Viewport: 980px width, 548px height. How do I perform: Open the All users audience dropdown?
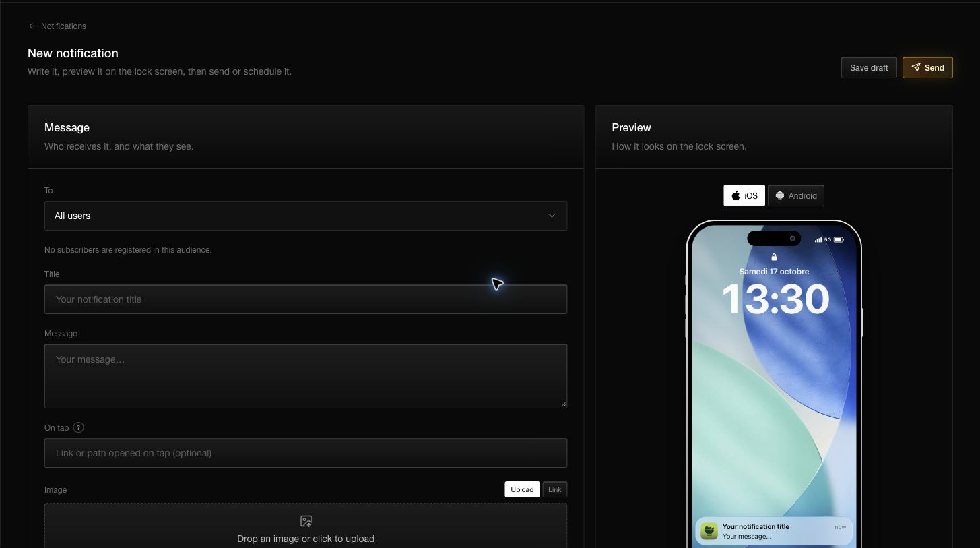pyautogui.click(x=306, y=216)
